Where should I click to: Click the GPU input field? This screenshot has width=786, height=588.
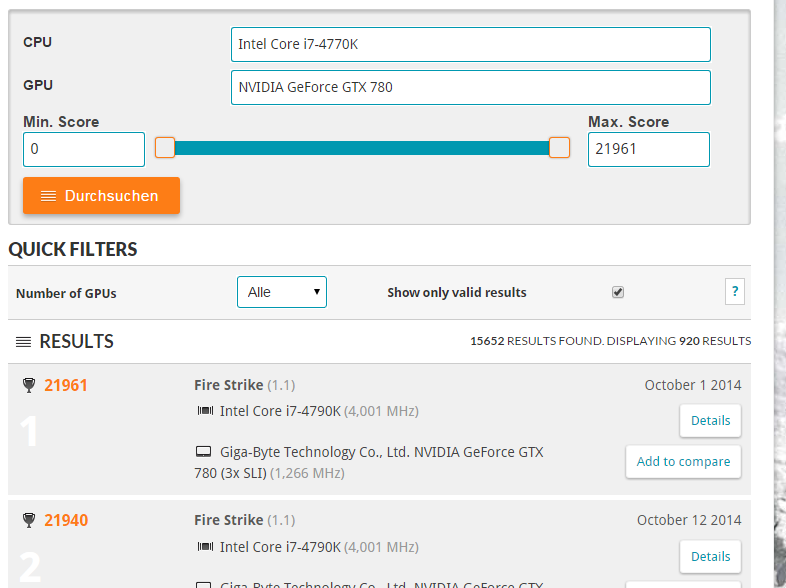(471, 88)
